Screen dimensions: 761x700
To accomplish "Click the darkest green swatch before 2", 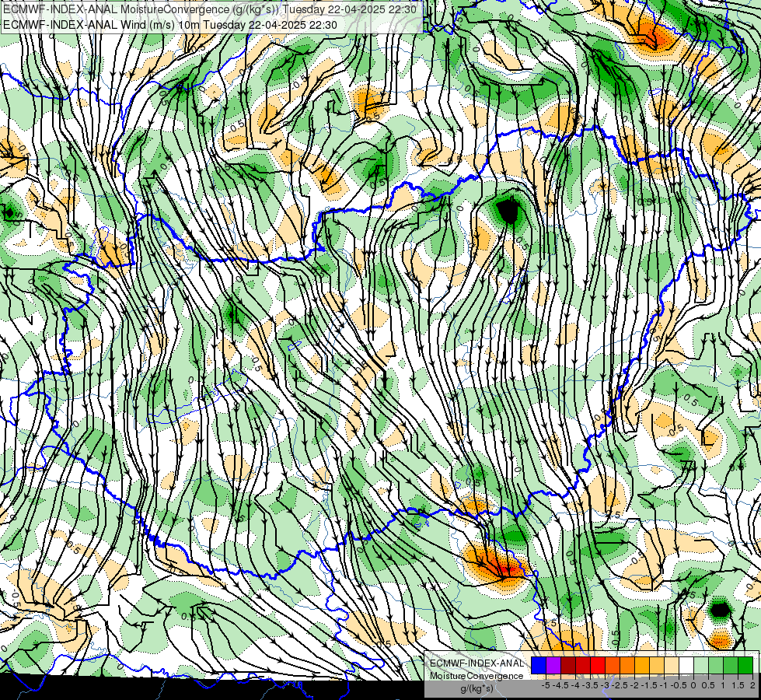I will [745, 665].
